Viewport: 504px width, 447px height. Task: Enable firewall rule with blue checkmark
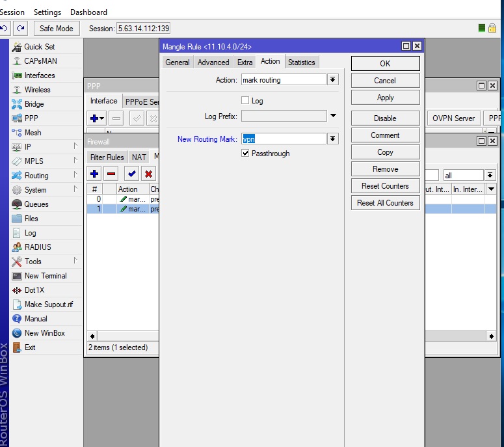(x=131, y=174)
